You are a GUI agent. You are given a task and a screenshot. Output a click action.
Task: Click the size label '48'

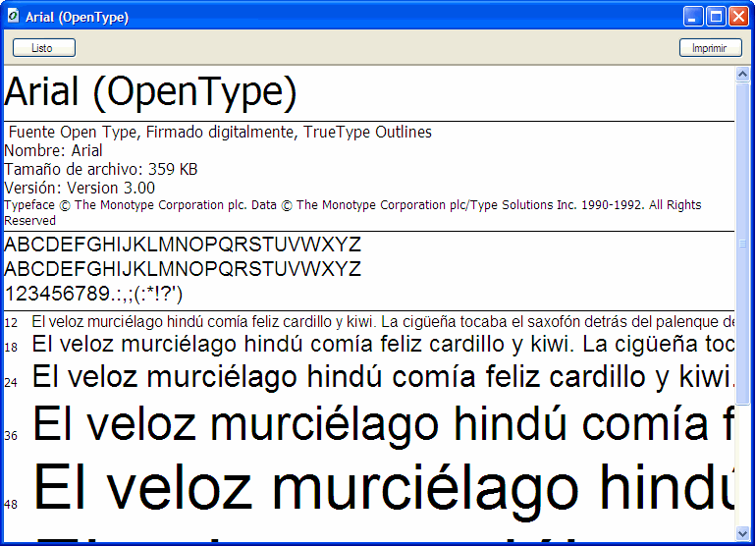pyautogui.click(x=11, y=504)
